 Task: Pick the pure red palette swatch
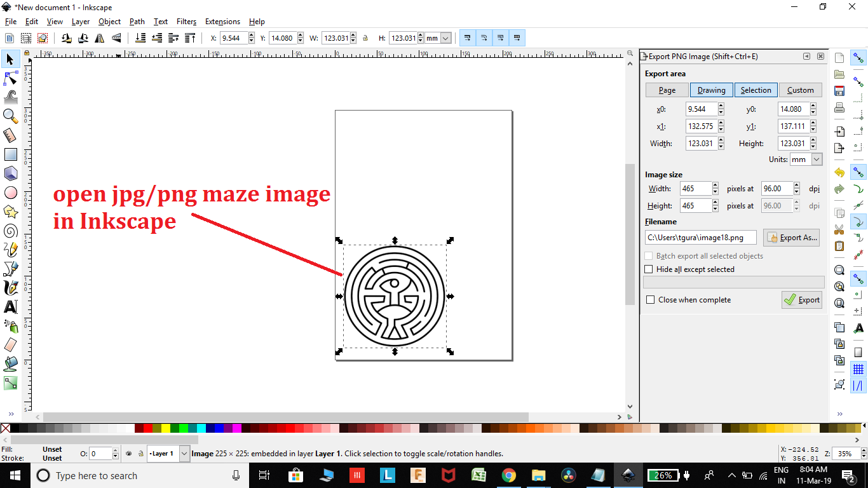(148, 429)
